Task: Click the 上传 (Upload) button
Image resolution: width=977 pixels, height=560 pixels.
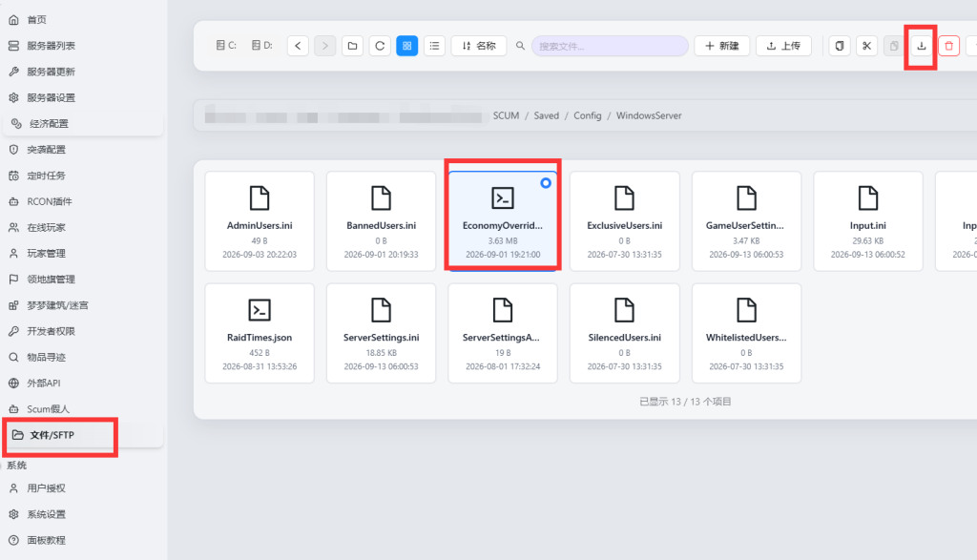Action: tap(784, 46)
